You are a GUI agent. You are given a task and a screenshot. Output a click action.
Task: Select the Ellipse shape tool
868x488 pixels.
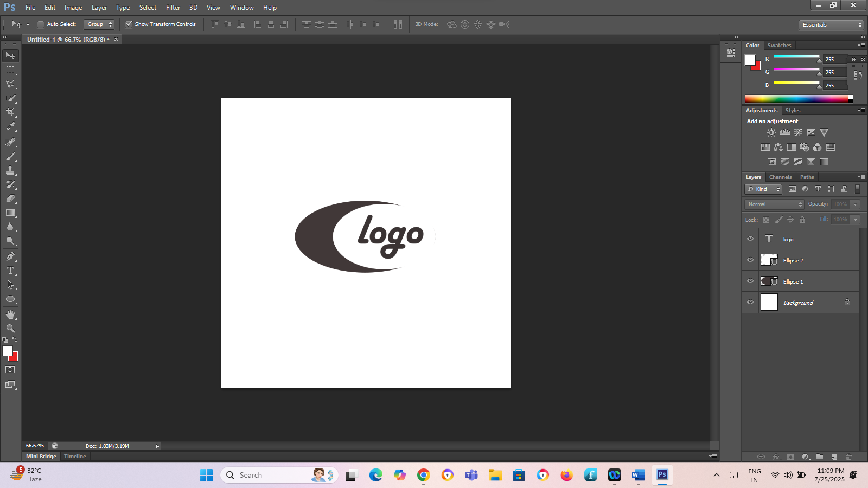pos(10,299)
